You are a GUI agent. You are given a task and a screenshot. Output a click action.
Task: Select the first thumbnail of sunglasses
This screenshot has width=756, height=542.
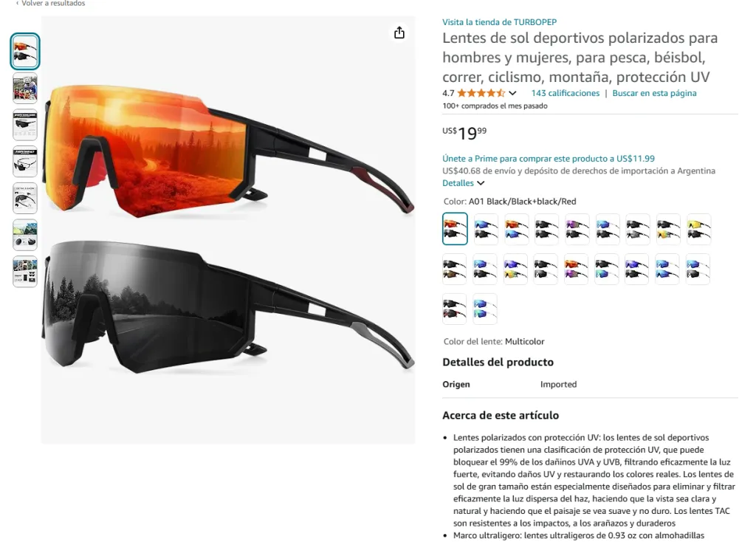point(25,51)
